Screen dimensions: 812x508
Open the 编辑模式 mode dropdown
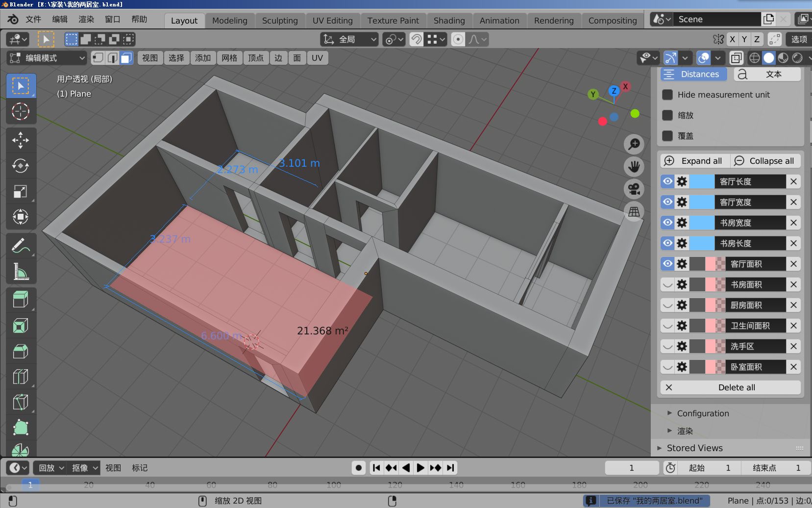click(47, 58)
